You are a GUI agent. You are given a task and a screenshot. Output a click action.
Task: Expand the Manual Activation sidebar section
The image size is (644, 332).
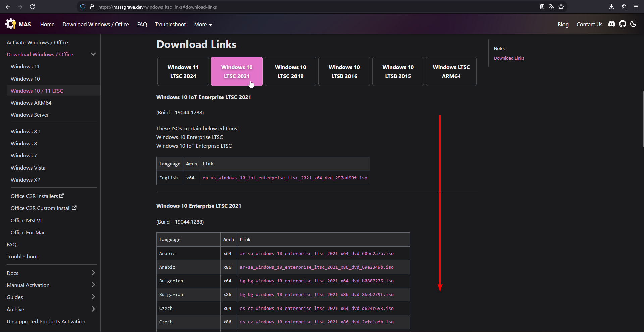[x=93, y=285]
